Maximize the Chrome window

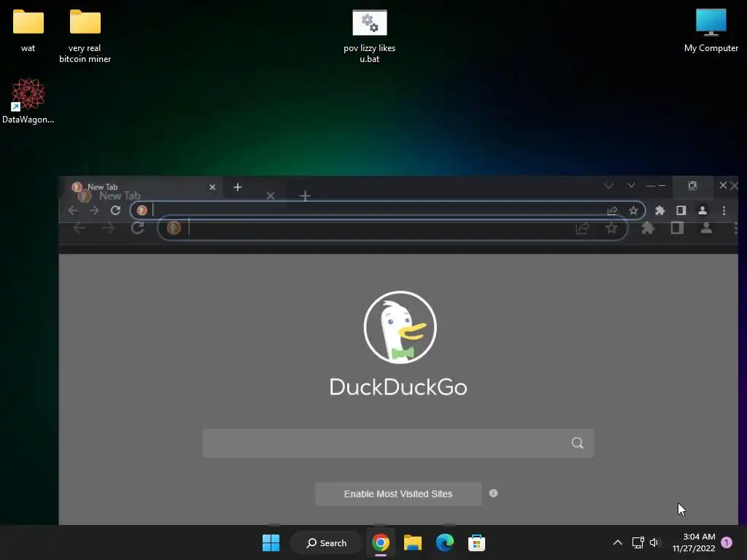tap(693, 185)
